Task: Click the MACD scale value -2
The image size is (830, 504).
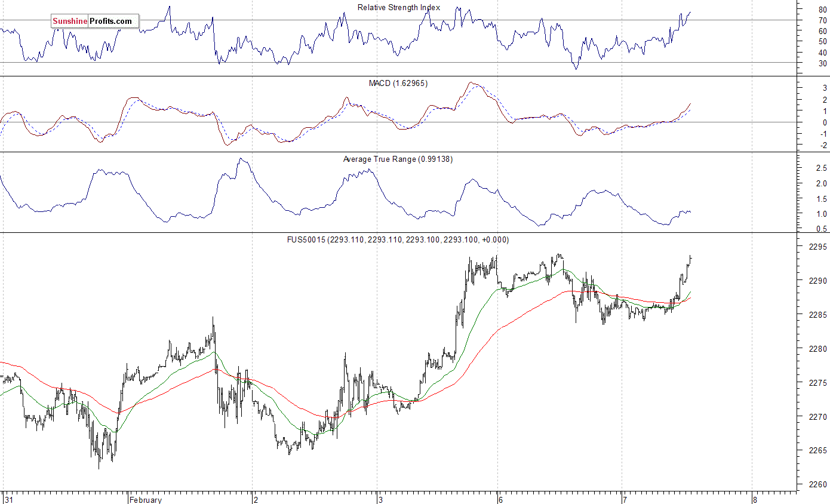Action: pos(823,145)
